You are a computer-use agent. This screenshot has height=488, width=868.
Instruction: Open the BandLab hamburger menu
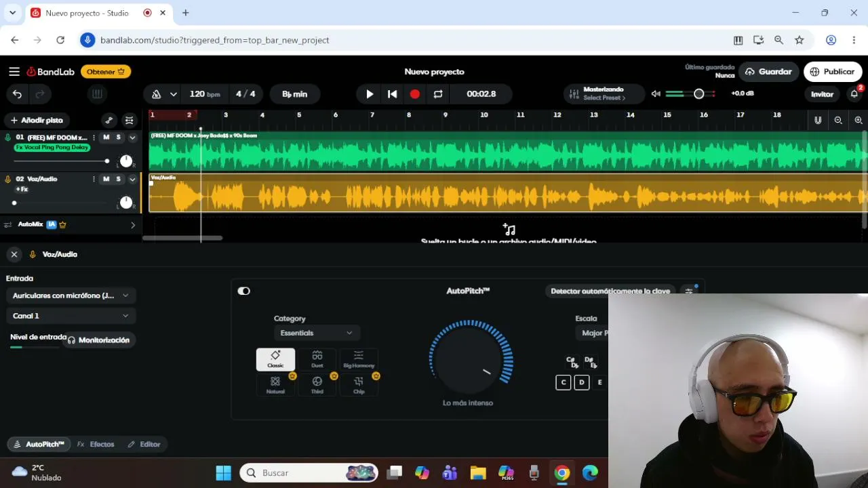14,72
